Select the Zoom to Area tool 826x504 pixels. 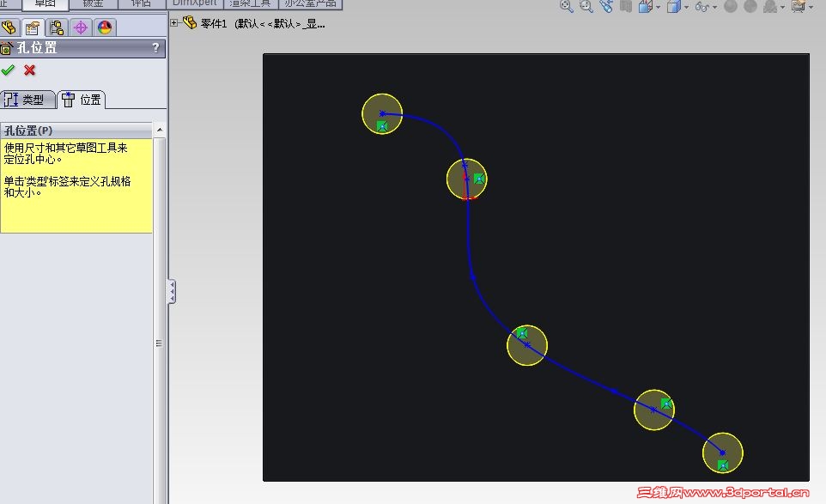586,6
